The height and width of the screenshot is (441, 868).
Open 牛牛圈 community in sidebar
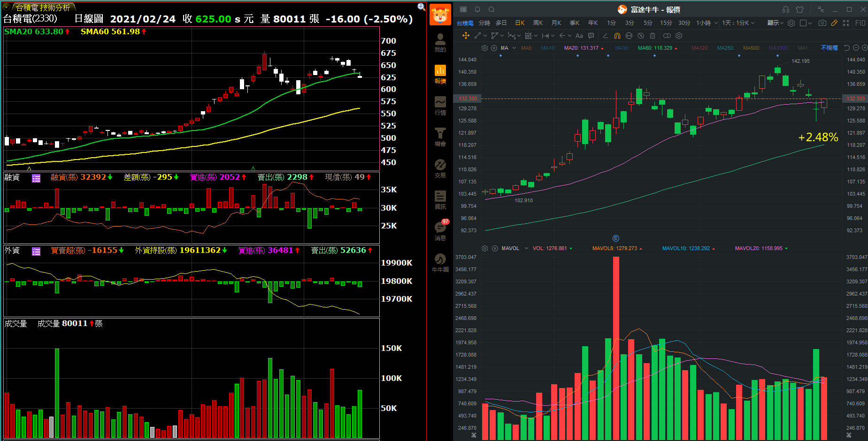(440, 263)
